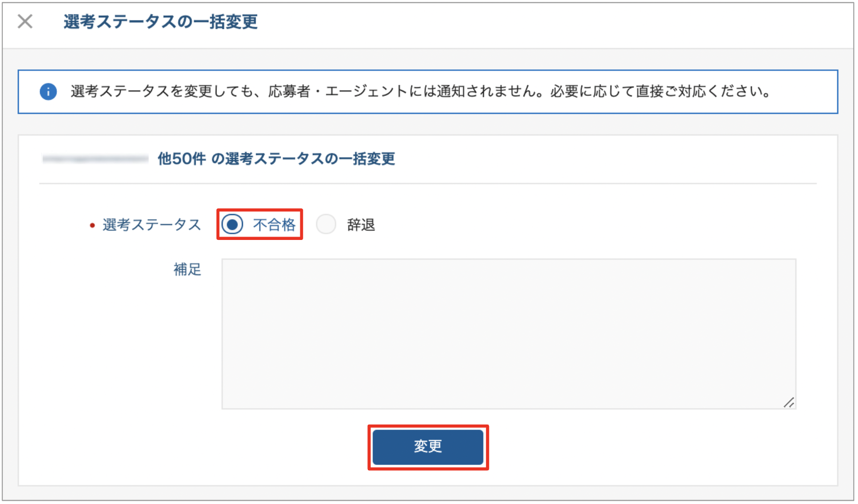Click the 他50件 count text in the heading
Screen dimensions: 858x504
[182, 159]
